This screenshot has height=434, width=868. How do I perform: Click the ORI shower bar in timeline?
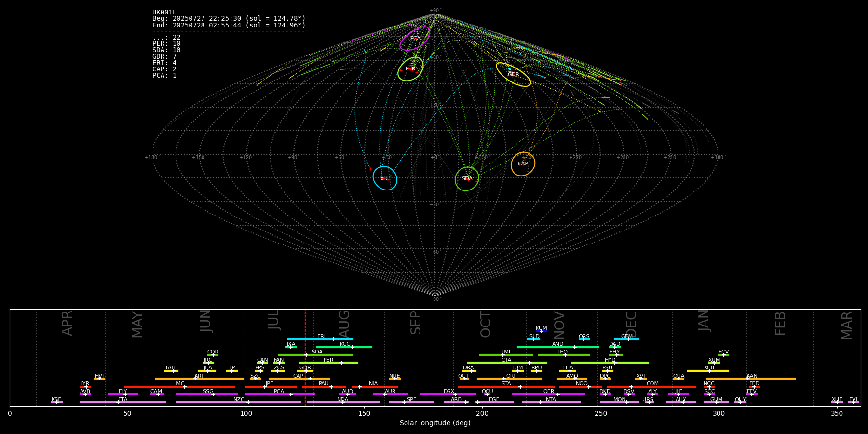coord(510,379)
